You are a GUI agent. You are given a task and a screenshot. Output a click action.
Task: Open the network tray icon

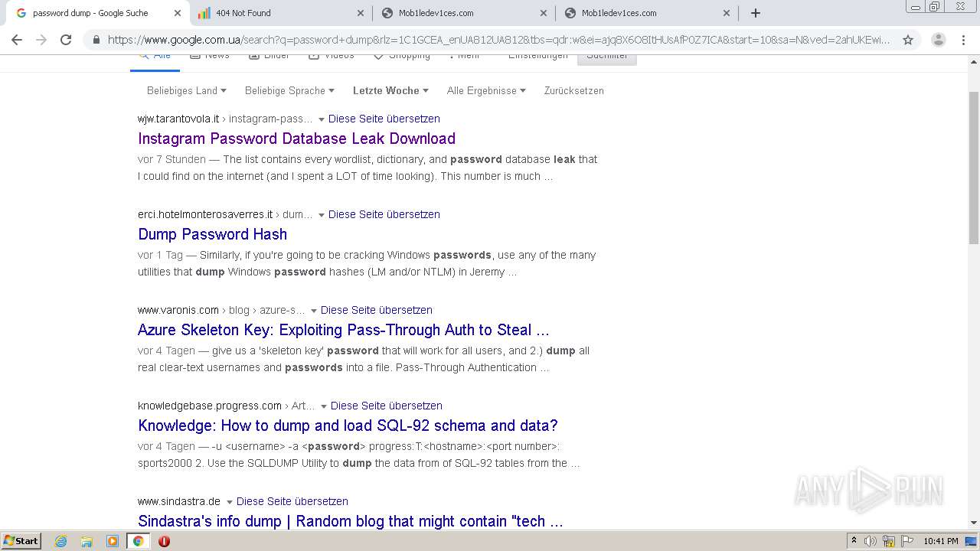point(888,541)
